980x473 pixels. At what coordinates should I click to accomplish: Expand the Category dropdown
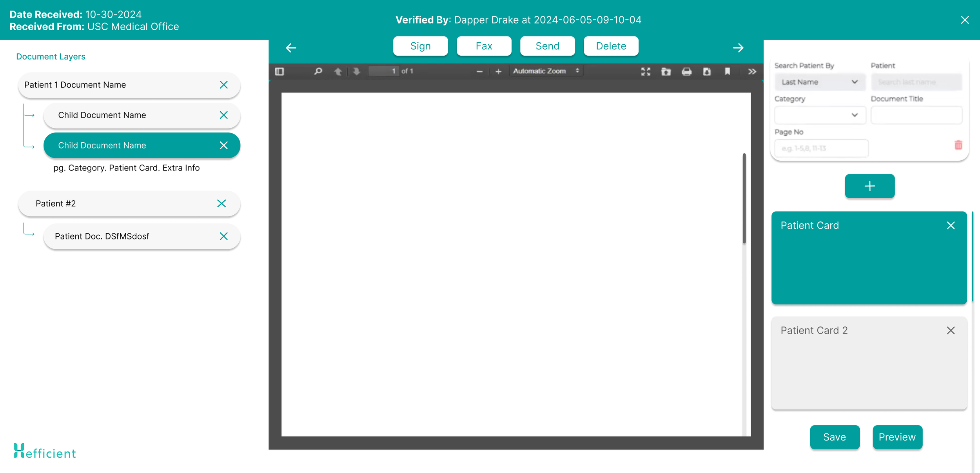[820, 115]
